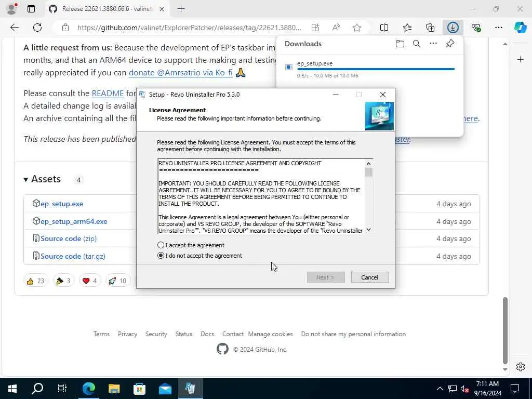Screen dimensions: 532x399
Task: Click party popper reaction with 3
Action: tap(63, 281)
